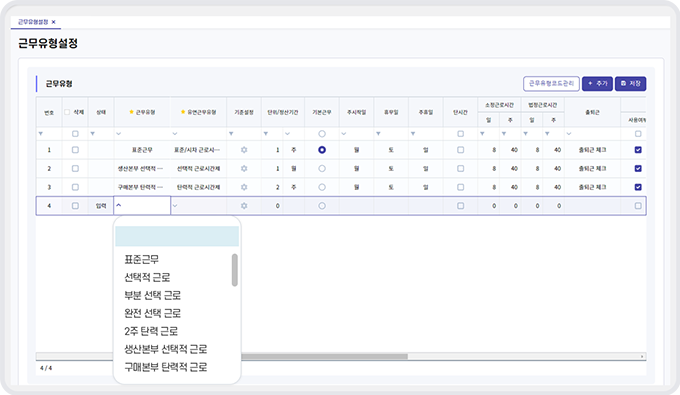680x395 pixels.
Task: Open 근무유형 filter row dropdown chevron
Action: pos(118,134)
